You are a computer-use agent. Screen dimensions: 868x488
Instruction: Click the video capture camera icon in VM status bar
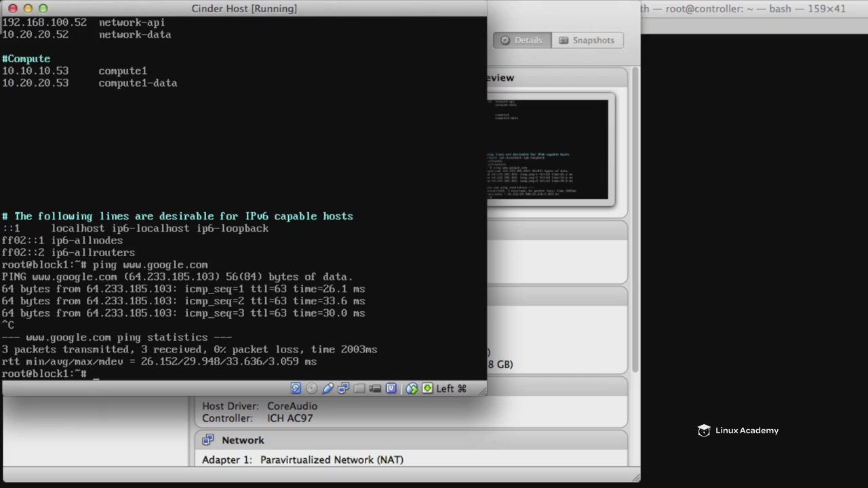pyautogui.click(x=375, y=388)
